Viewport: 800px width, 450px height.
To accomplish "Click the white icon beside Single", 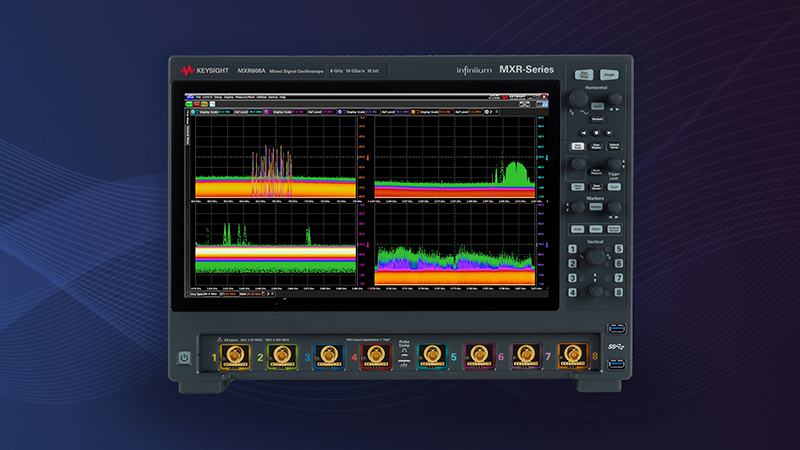I will (x=212, y=104).
